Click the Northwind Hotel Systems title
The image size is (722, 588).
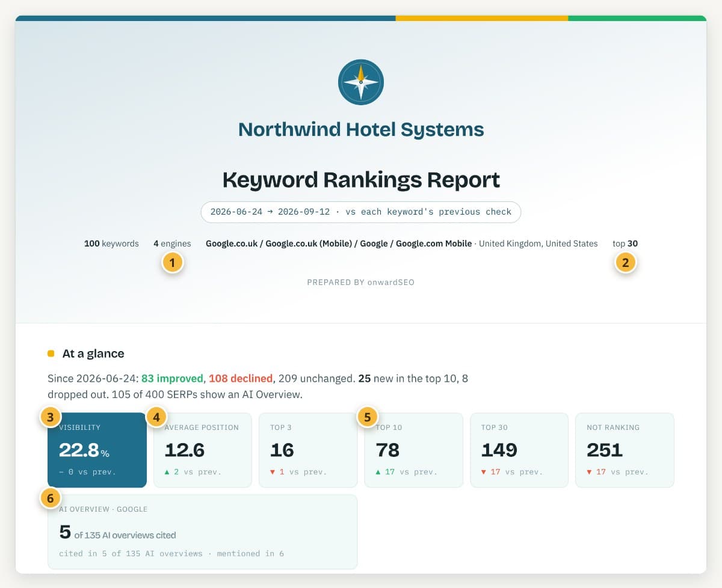coord(361,129)
